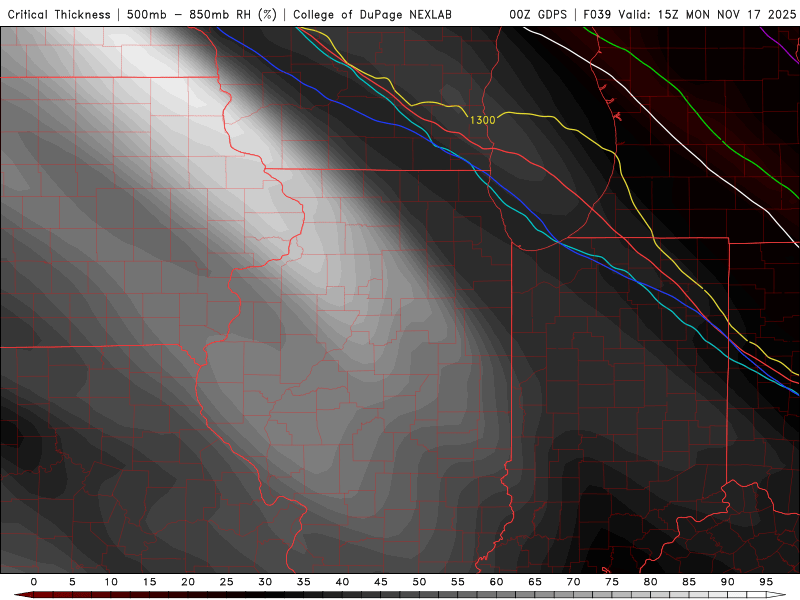Click the "0" colorbar tick label
This screenshot has width=800, height=600.
point(34,582)
